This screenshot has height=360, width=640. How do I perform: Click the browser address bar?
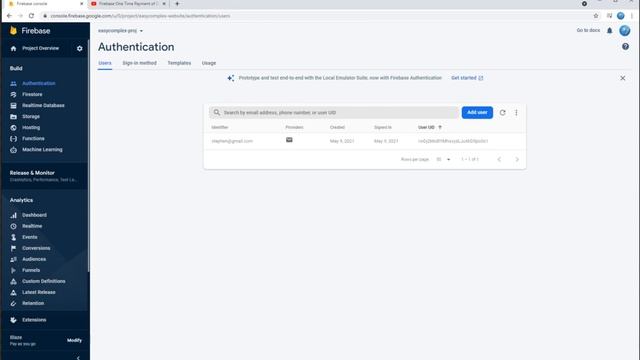click(x=318, y=16)
